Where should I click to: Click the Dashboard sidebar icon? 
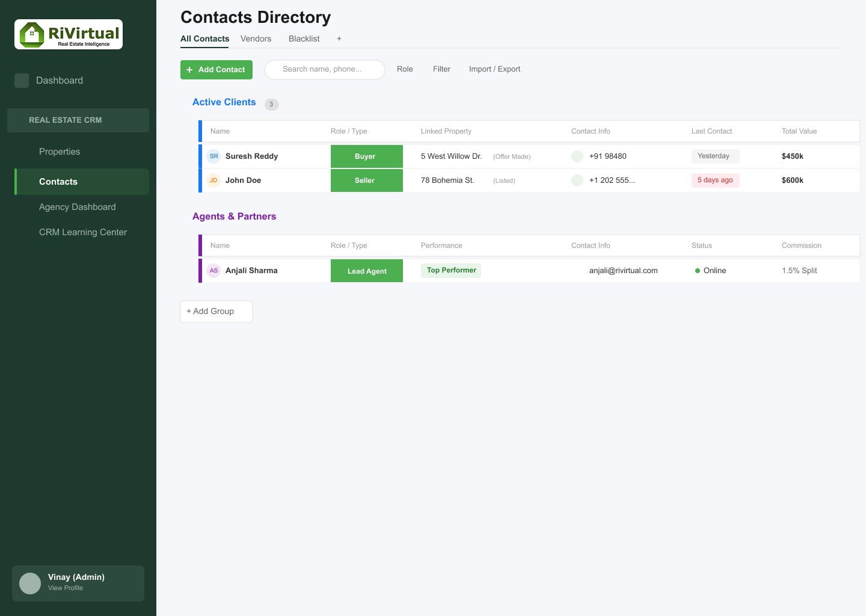[x=22, y=81]
